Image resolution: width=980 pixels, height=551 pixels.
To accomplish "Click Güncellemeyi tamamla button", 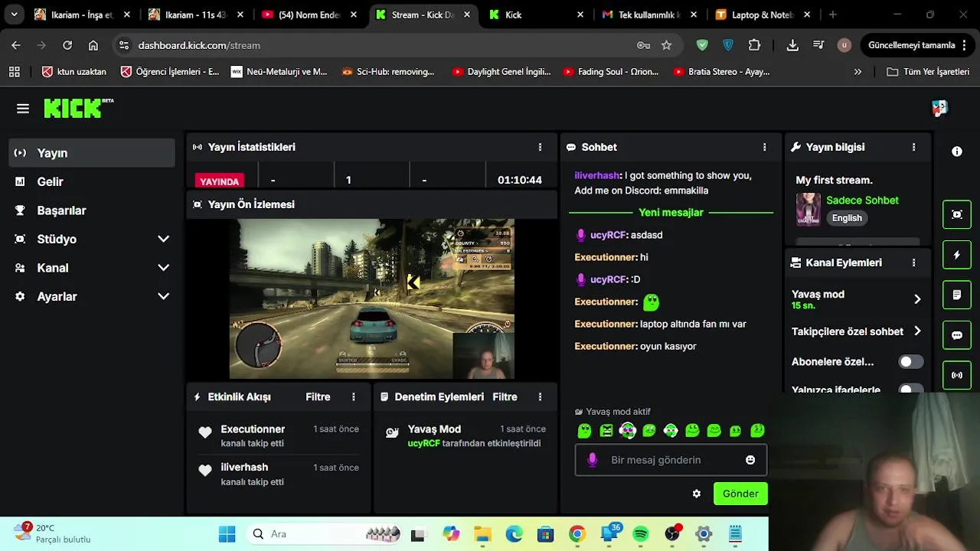I will 918,45.
